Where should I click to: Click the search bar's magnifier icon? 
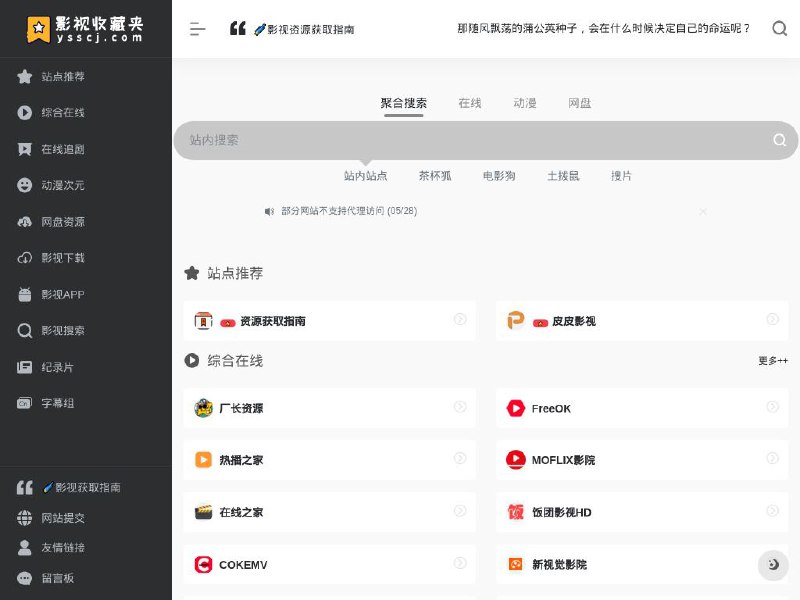click(x=779, y=140)
